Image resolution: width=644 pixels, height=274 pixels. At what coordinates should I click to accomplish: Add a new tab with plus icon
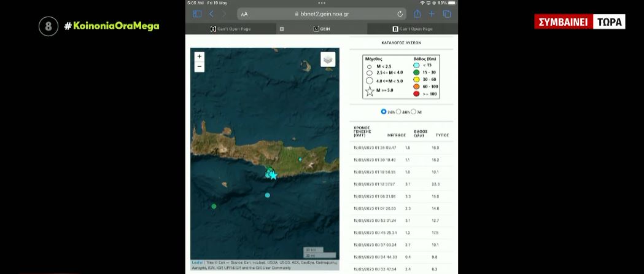coord(432,14)
